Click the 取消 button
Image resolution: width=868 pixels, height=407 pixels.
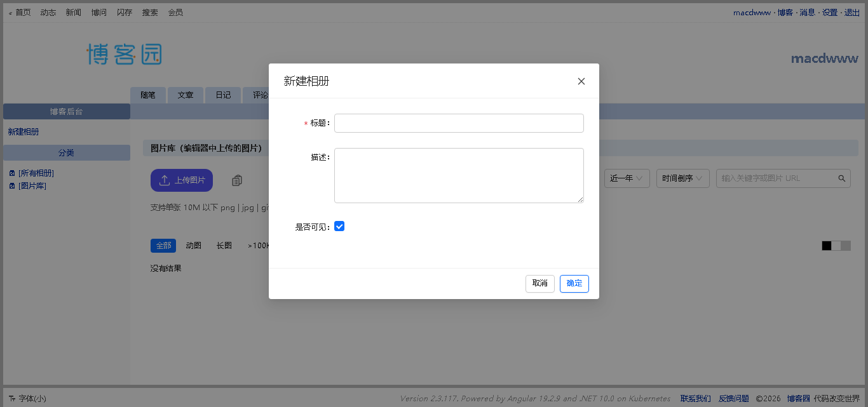[539, 283]
